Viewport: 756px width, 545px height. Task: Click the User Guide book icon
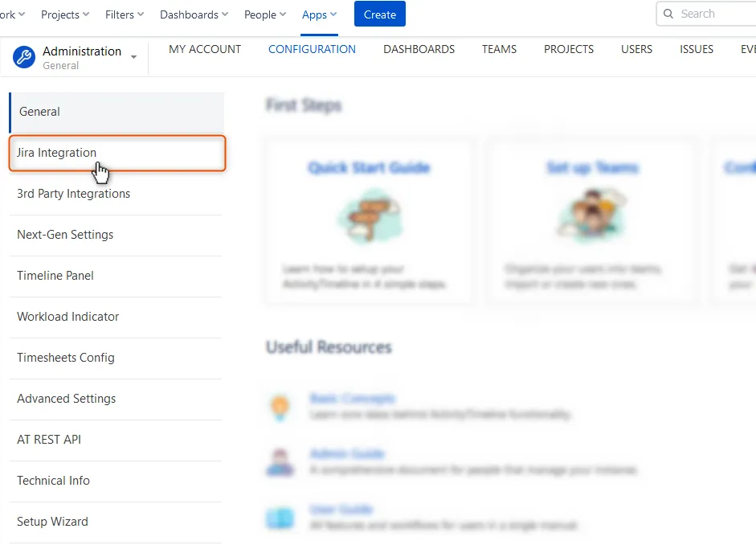280,518
